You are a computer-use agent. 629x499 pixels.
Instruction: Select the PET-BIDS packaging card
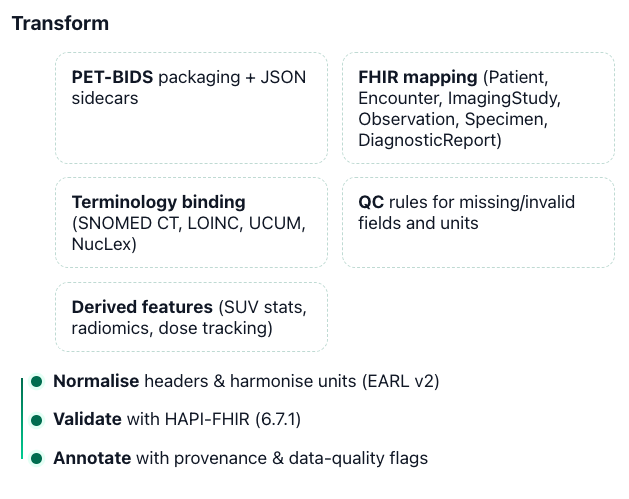click(x=191, y=108)
